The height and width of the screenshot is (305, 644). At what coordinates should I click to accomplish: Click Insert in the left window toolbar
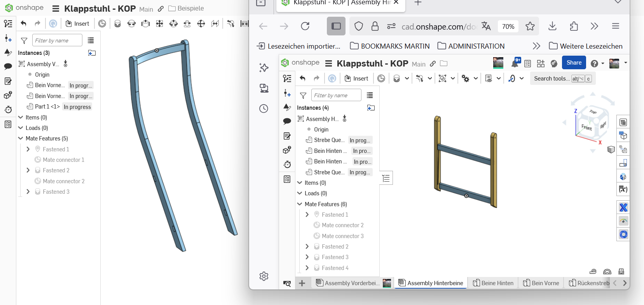[77, 24]
